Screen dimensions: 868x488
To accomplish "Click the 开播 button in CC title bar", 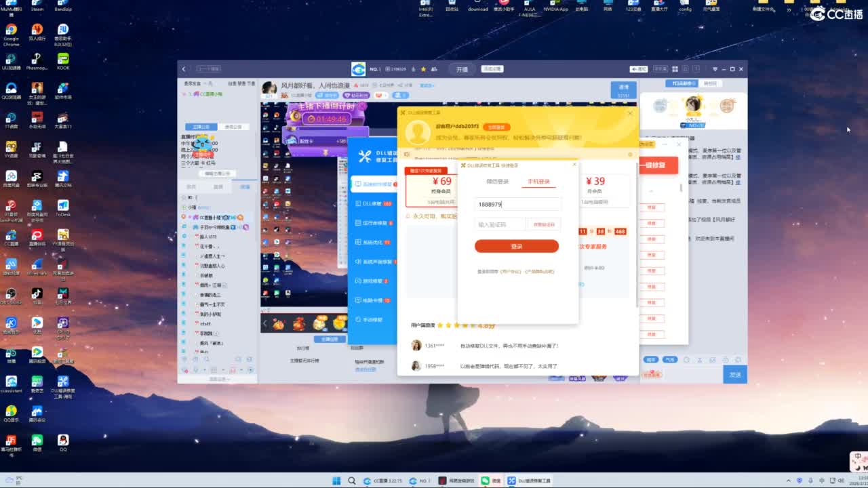I will tap(462, 69).
